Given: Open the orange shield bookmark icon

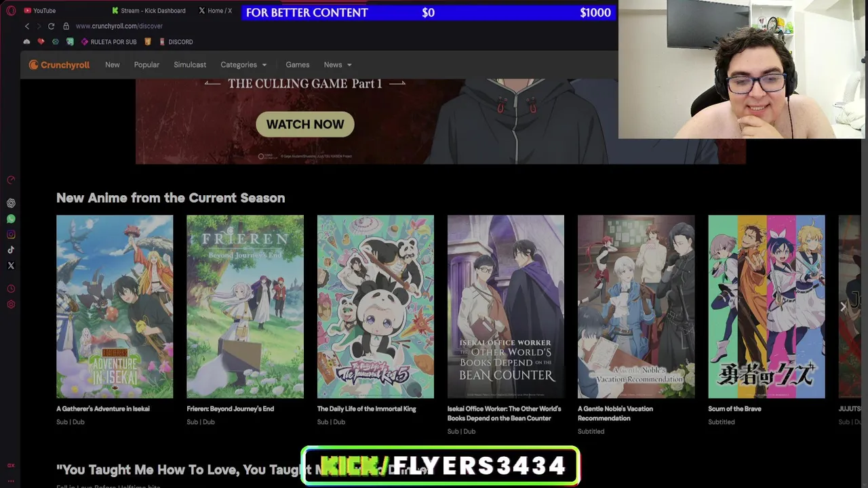Looking at the screenshot, I should point(148,42).
